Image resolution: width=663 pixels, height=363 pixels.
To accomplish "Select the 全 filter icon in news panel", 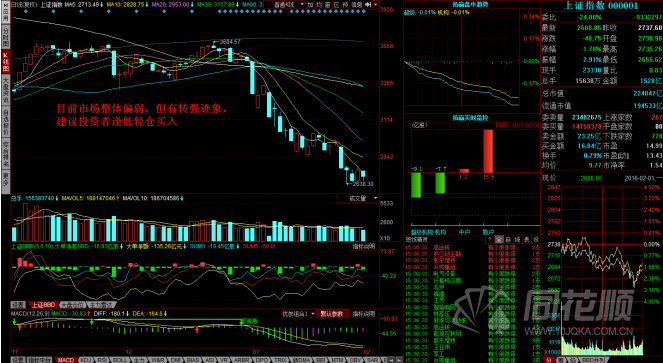I will [499, 239].
